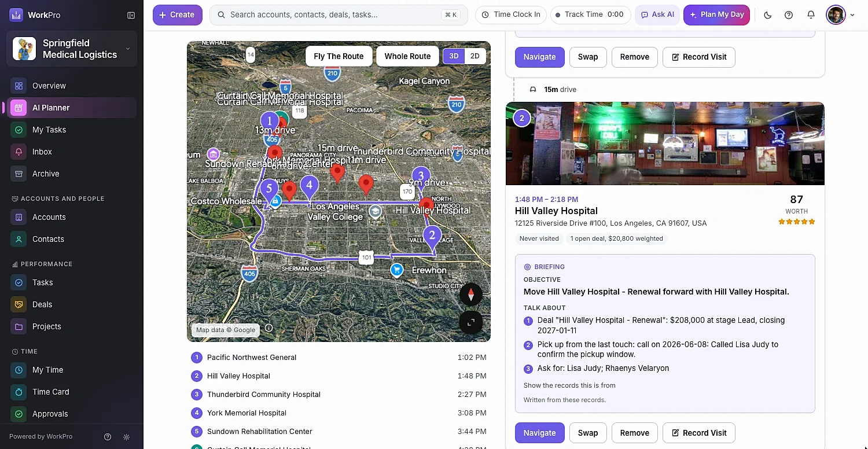Click map info icon beside Google attribution
Viewport: 868px width, 449px height.
(269, 328)
